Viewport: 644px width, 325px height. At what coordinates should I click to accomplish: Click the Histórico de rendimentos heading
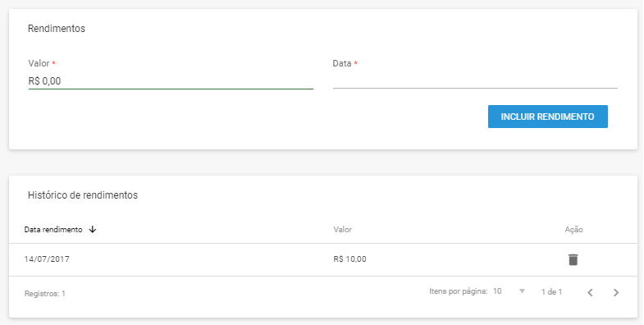coord(83,195)
